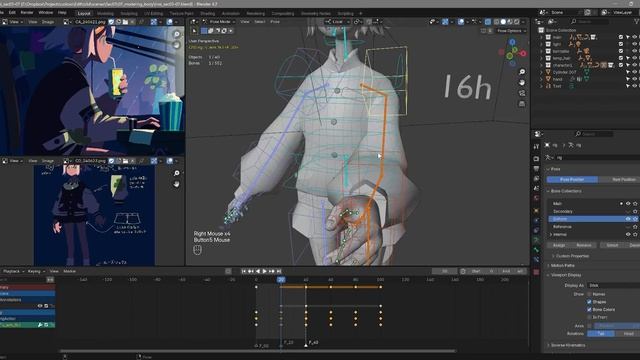Switch perspective/orthographic with the grid icon
Viewport: 640px width, 360px height.
click(x=522, y=104)
